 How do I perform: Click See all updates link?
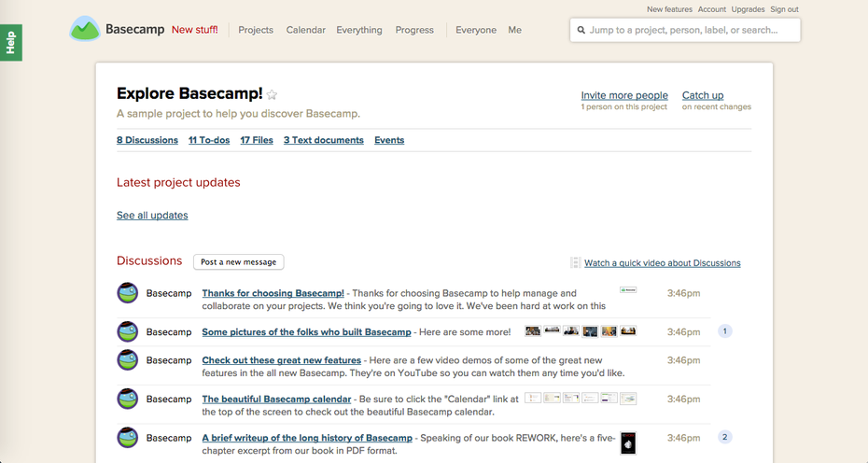(152, 215)
